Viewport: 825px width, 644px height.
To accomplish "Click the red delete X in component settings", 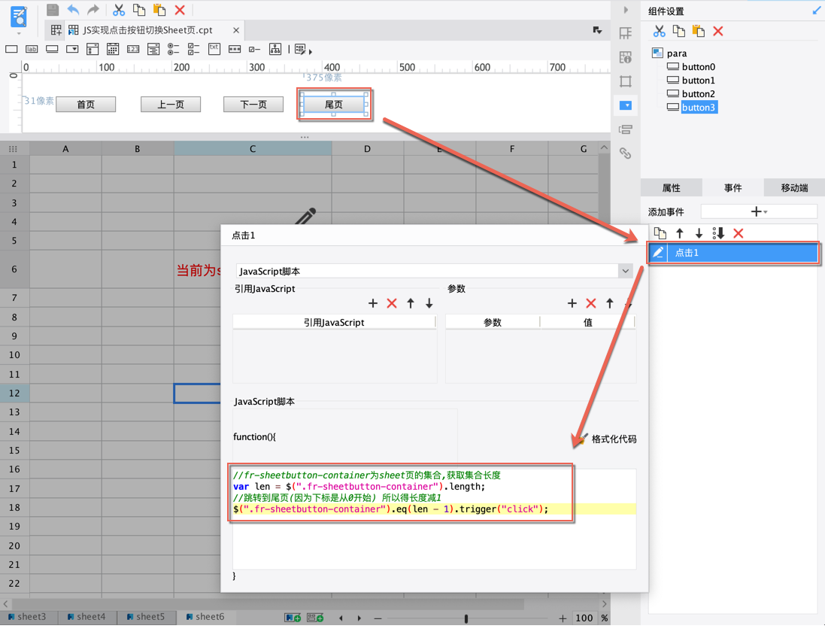I will pos(718,31).
